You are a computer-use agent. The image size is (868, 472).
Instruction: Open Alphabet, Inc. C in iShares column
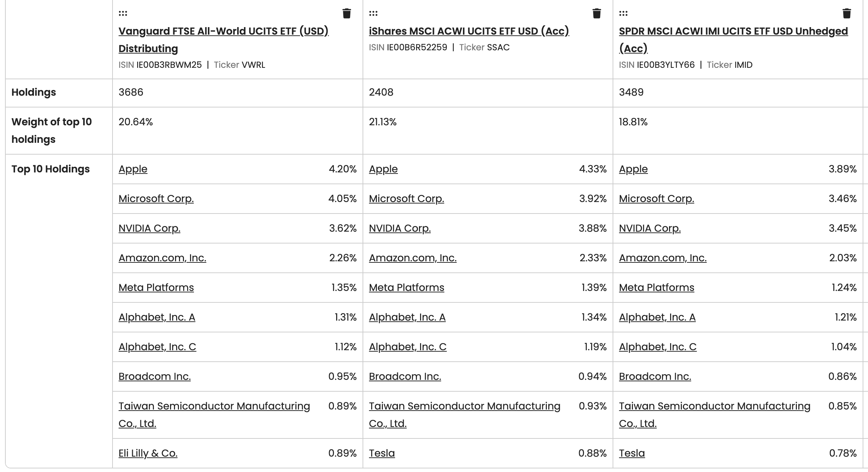point(408,347)
